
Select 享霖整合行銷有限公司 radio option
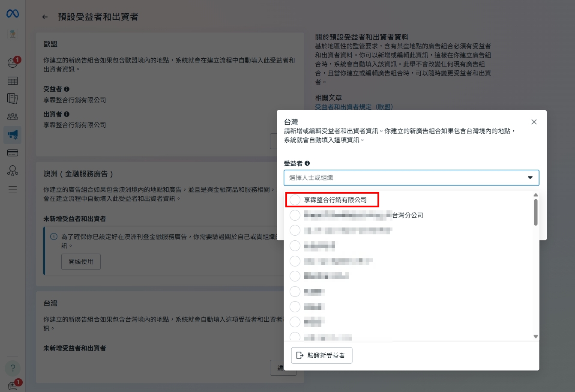click(295, 200)
